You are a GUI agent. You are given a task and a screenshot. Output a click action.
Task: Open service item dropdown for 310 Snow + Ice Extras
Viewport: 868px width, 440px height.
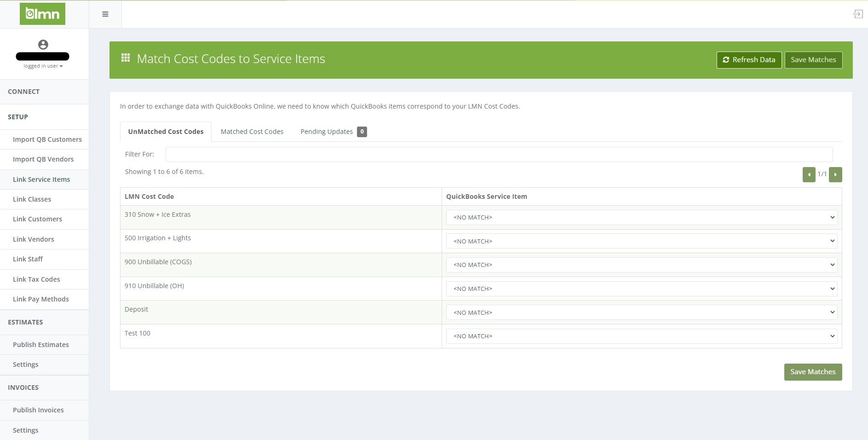(x=641, y=217)
